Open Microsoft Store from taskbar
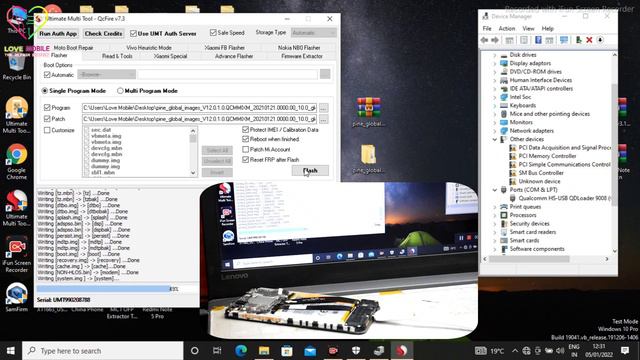The width and height of the screenshot is (640, 360). tap(287, 351)
